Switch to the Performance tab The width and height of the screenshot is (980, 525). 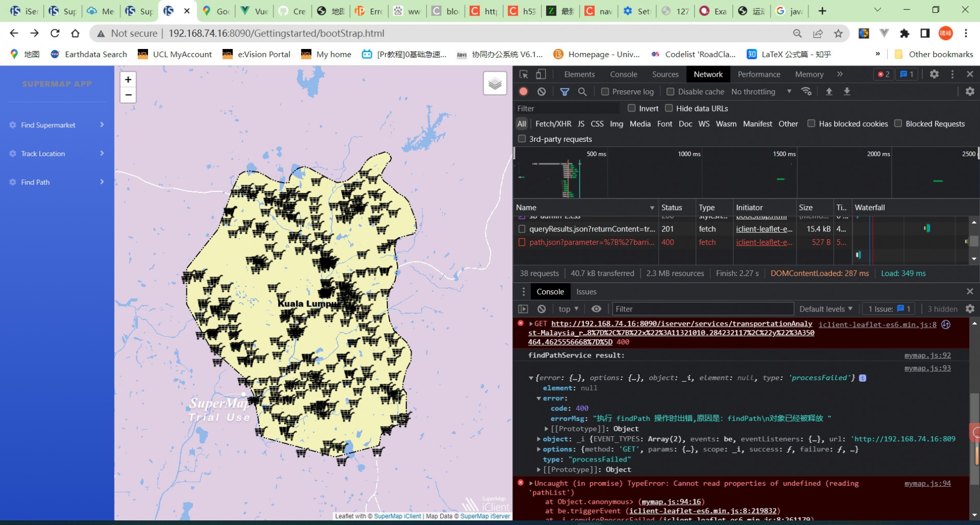coord(759,74)
